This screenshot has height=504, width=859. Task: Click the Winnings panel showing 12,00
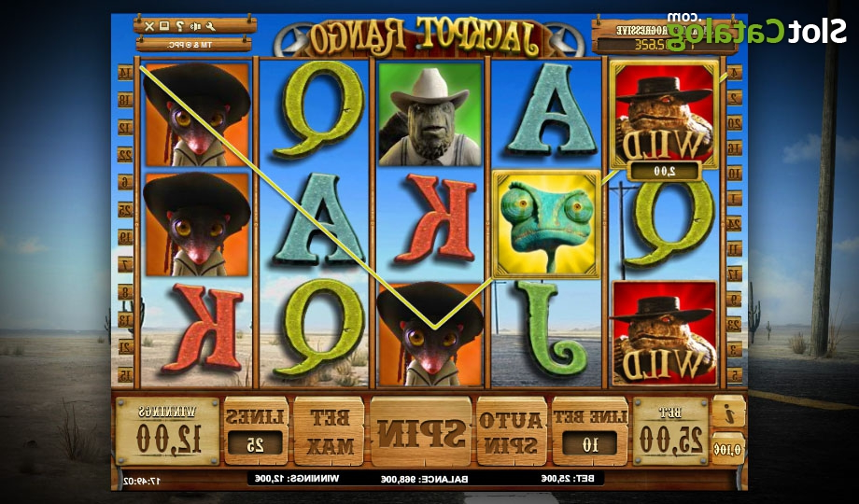pos(168,431)
